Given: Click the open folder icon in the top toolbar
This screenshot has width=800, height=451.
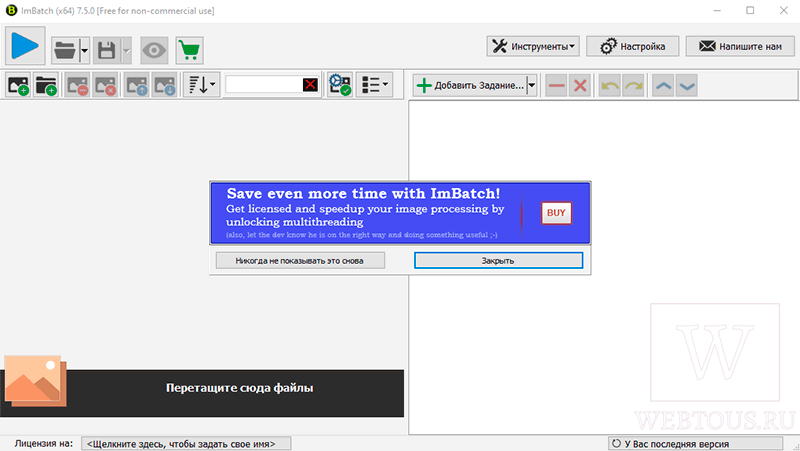Looking at the screenshot, I should pyautogui.click(x=65, y=50).
